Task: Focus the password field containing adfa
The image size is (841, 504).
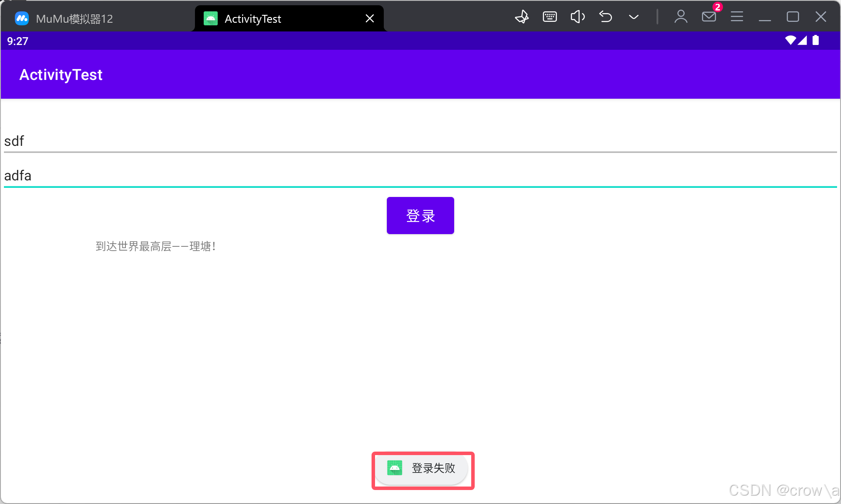Action: [420, 176]
